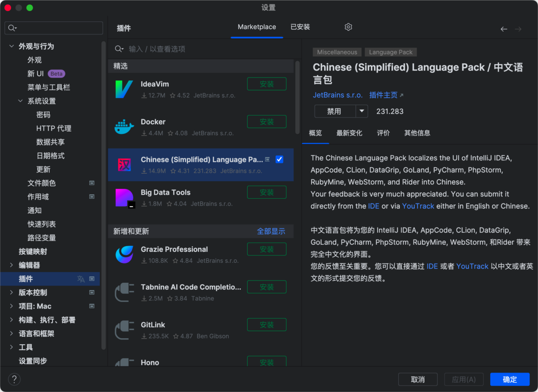Select 菜单与工具栏 in the settings tree
Image resolution: width=538 pixels, height=392 pixels.
[x=49, y=87]
